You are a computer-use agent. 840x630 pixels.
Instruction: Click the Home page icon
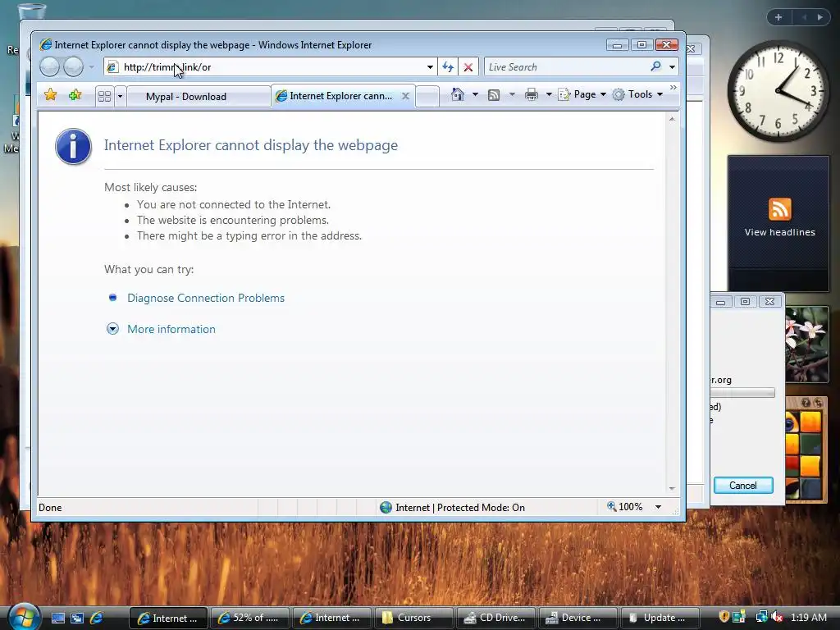pos(458,94)
